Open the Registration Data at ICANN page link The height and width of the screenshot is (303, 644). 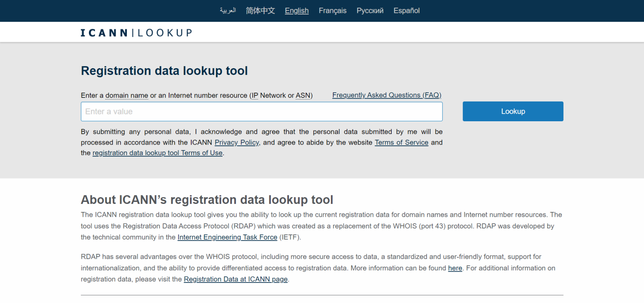(x=235, y=279)
